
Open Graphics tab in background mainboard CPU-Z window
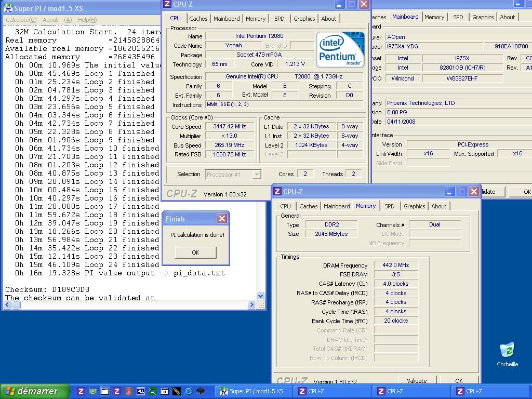pyautogui.click(x=483, y=17)
